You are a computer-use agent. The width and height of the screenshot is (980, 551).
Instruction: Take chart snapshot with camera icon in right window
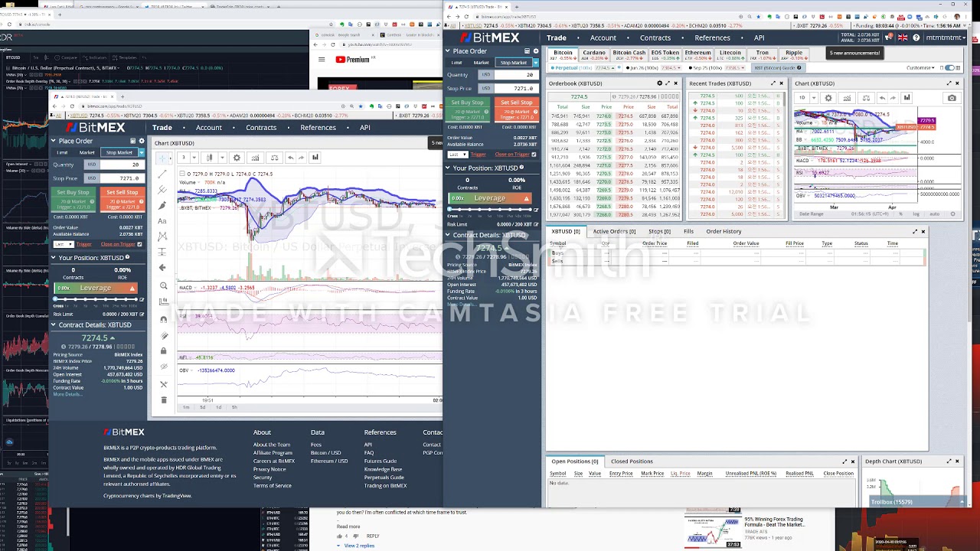pos(952,98)
